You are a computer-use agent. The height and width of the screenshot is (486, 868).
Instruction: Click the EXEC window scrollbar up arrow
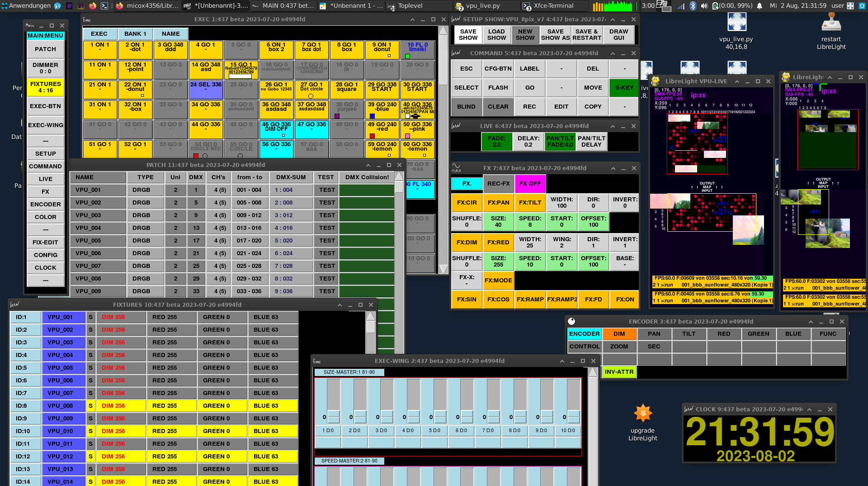[443, 31]
